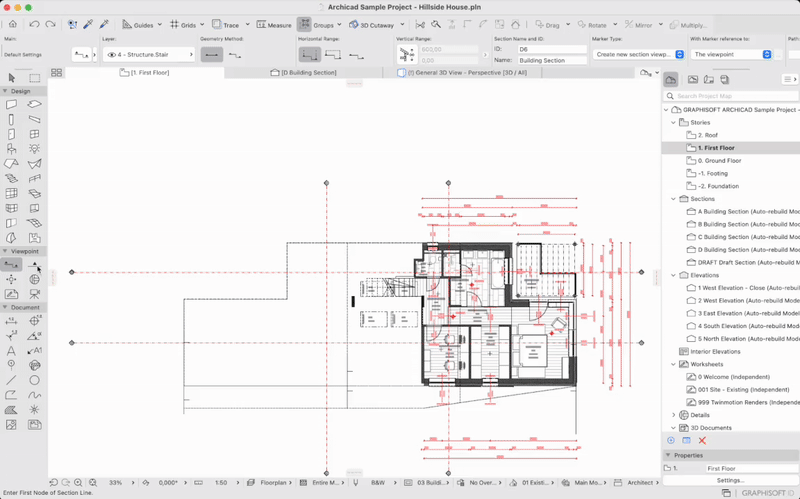Screen dimensions: 800x499
Task: Select the Beam tool
Action: pos(34,119)
